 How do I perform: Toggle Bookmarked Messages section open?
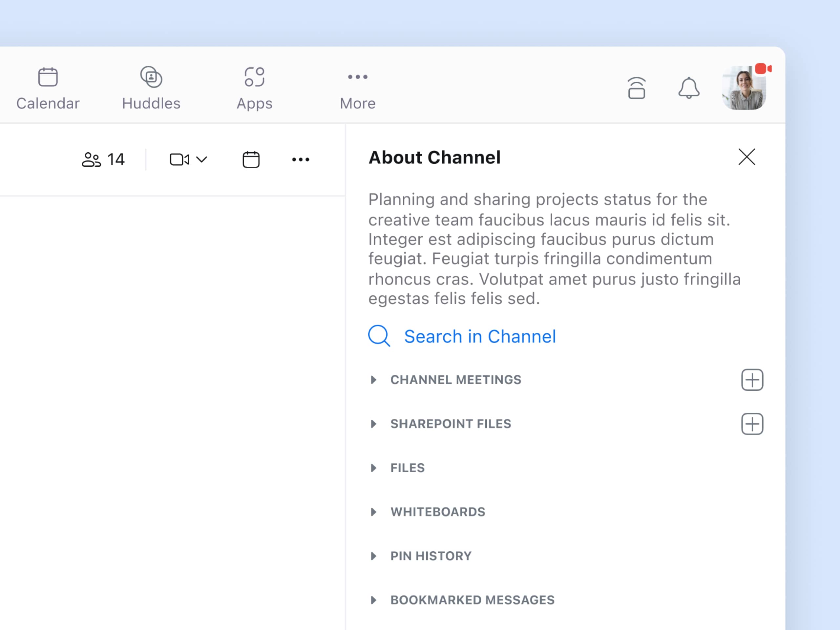click(x=373, y=599)
